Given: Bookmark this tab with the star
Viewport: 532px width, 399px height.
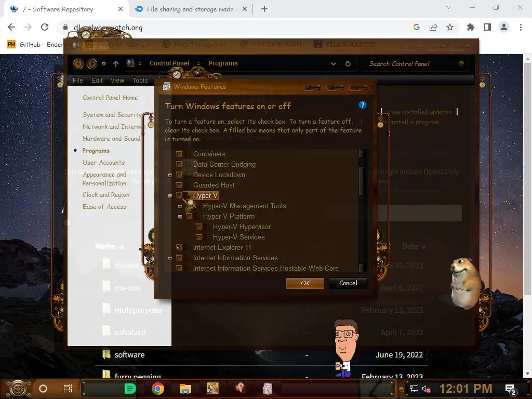Looking at the screenshot, I should [450, 27].
